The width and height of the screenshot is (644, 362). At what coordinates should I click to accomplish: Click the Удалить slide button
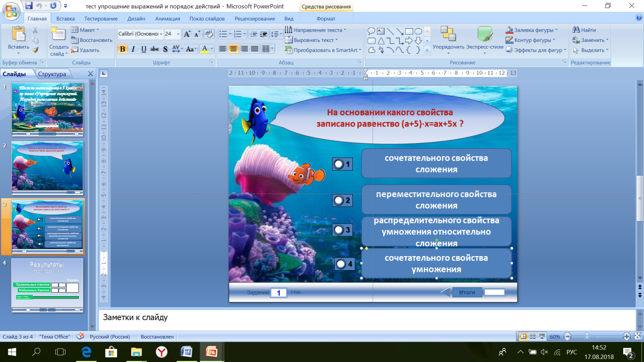coord(85,50)
